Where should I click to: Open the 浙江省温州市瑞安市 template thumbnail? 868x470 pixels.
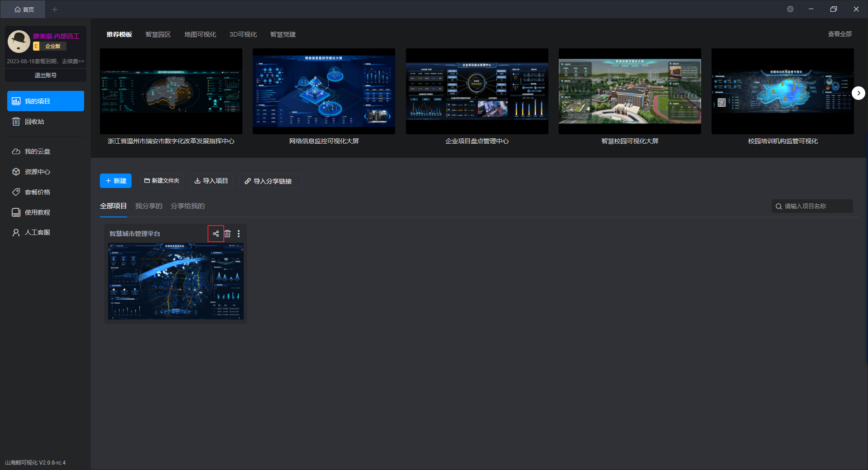pyautogui.click(x=171, y=91)
